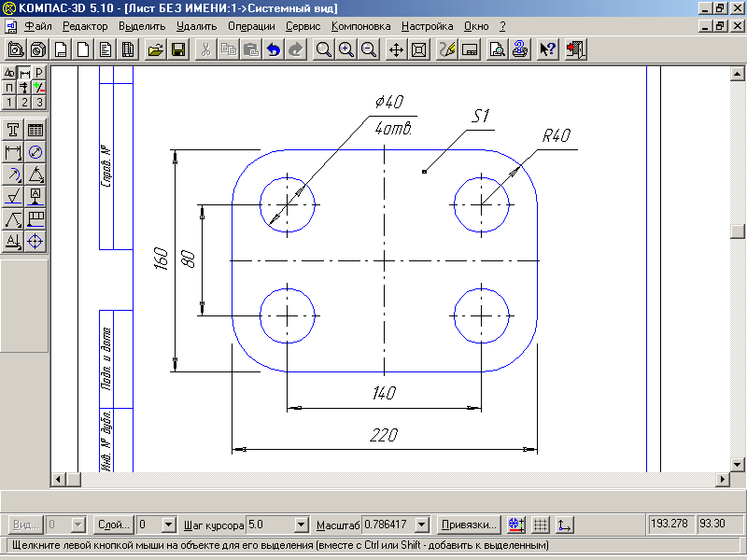Image resolution: width=747 pixels, height=560 pixels.
Task: Undo last action with blue arrow
Action: coord(274,49)
